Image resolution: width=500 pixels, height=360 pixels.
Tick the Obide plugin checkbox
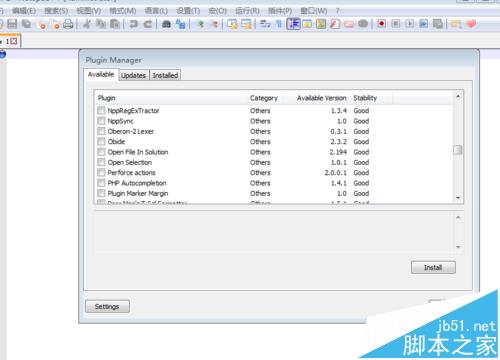tap(101, 141)
